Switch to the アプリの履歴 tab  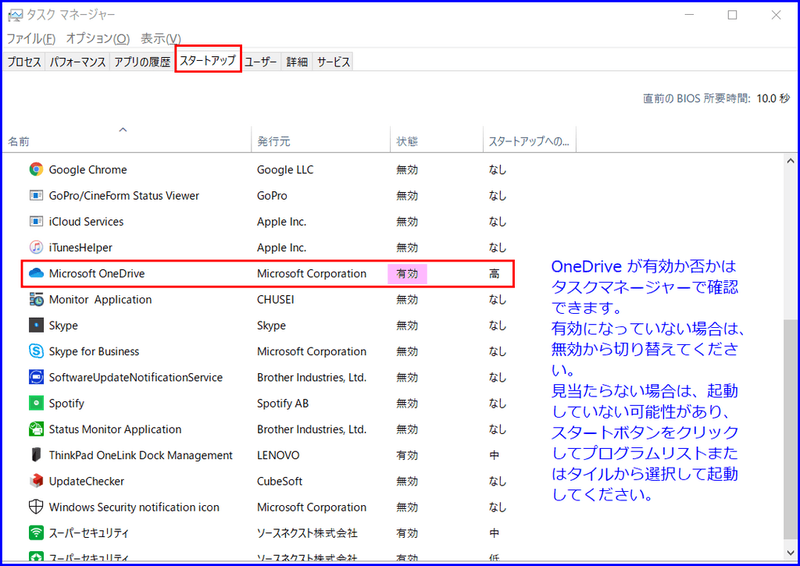[142, 62]
